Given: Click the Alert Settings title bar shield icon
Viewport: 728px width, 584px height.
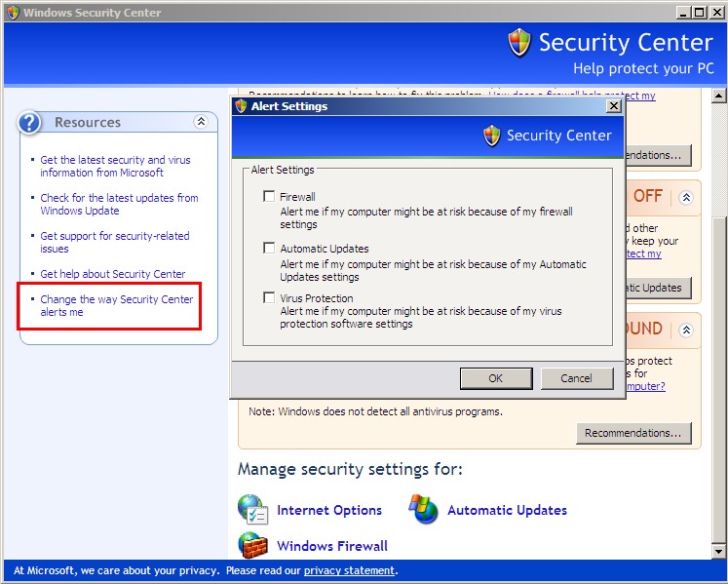Looking at the screenshot, I should tap(241, 106).
